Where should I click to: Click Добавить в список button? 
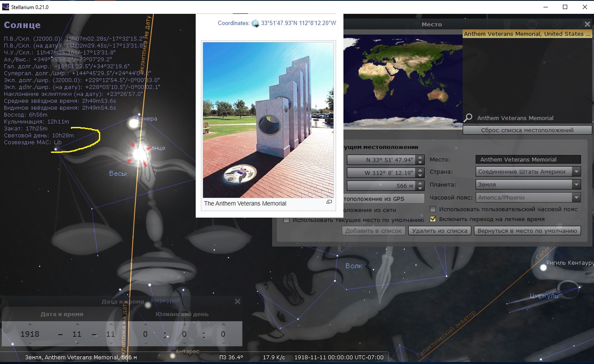coord(374,231)
